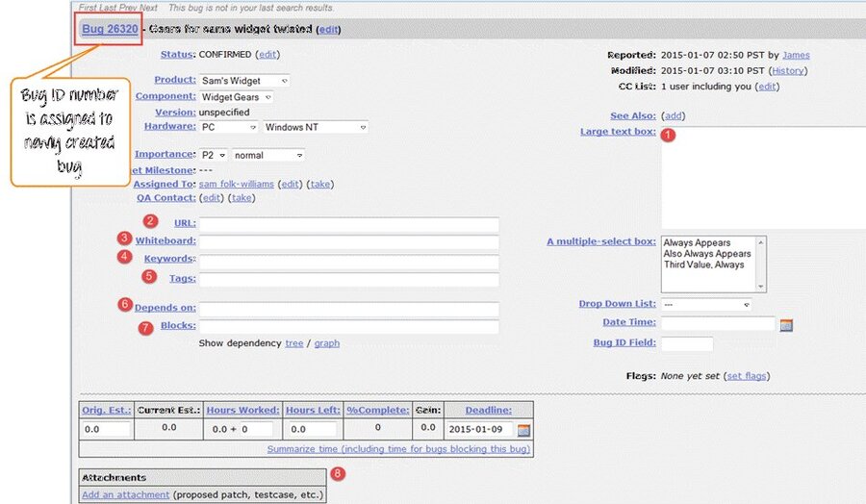Click the Large text box label link
This screenshot has height=504, width=866.
point(618,132)
